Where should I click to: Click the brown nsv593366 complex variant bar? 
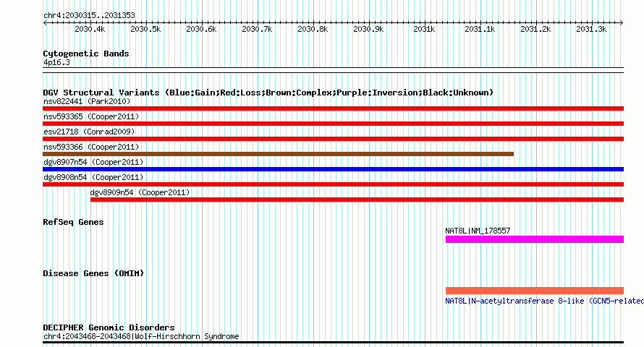[x=278, y=154]
